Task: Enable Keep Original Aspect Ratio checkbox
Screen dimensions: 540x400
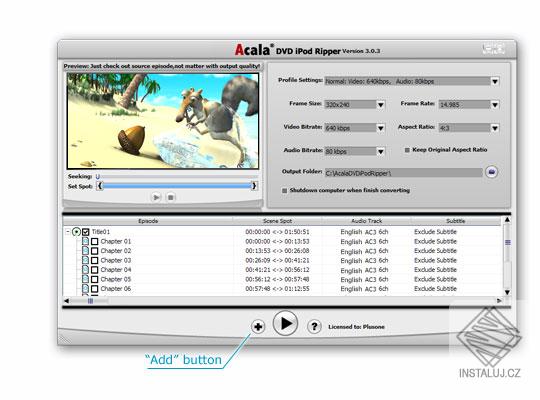Action: pyautogui.click(x=407, y=150)
